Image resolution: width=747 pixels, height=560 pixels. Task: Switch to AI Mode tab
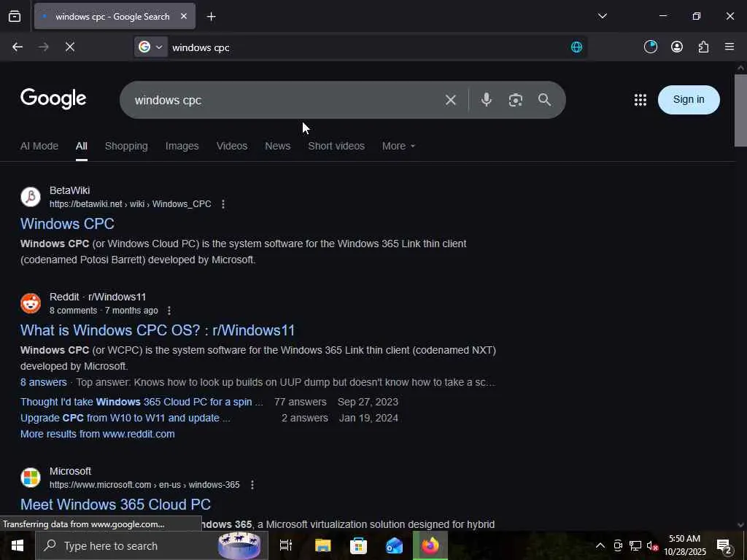39,146
